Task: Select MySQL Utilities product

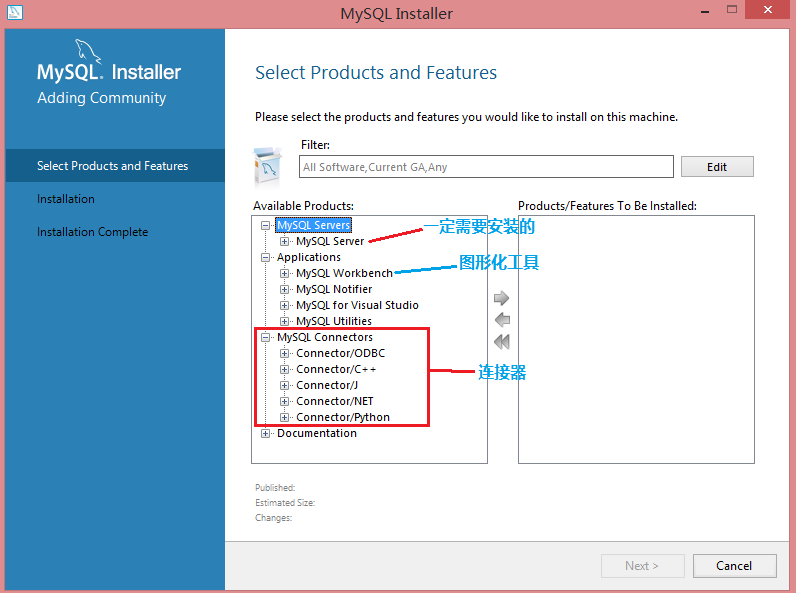Action: point(334,321)
